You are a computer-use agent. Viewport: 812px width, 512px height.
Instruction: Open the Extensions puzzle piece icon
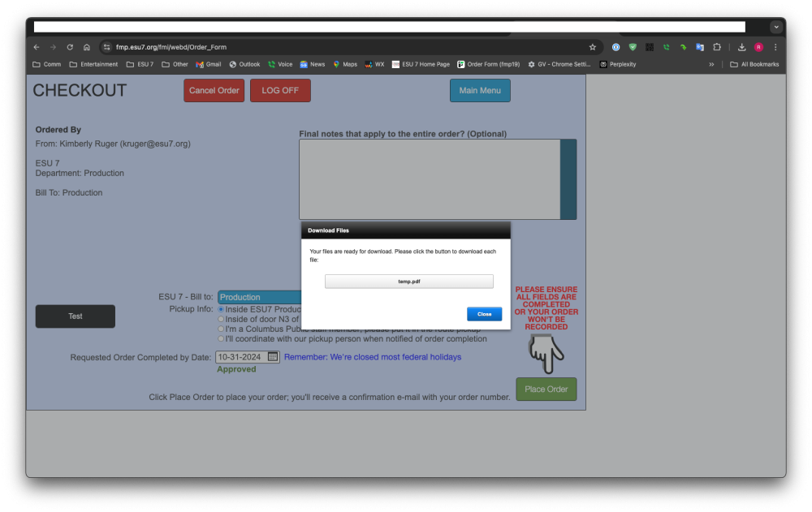click(x=717, y=47)
